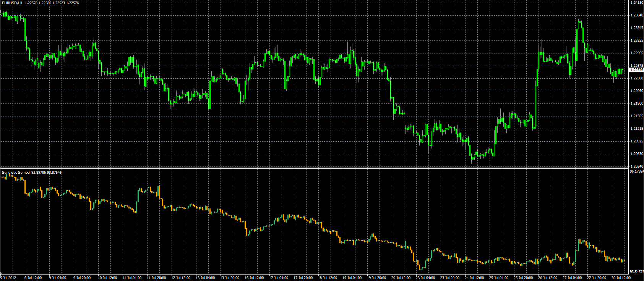Click the 23 Jul 20:00 time label
This screenshot has height=281, width=644.
450,278
